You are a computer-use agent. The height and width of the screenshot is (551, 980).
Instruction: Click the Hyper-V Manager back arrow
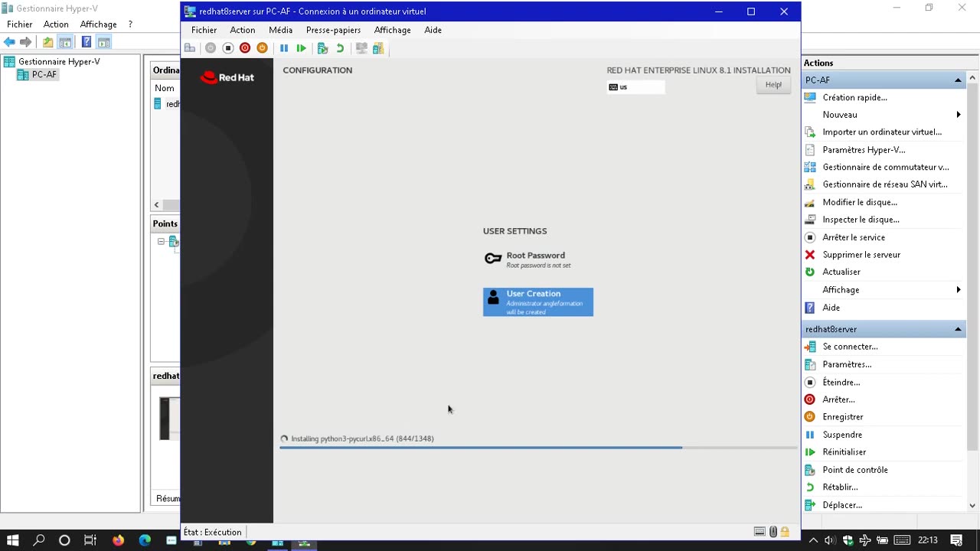tap(9, 42)
